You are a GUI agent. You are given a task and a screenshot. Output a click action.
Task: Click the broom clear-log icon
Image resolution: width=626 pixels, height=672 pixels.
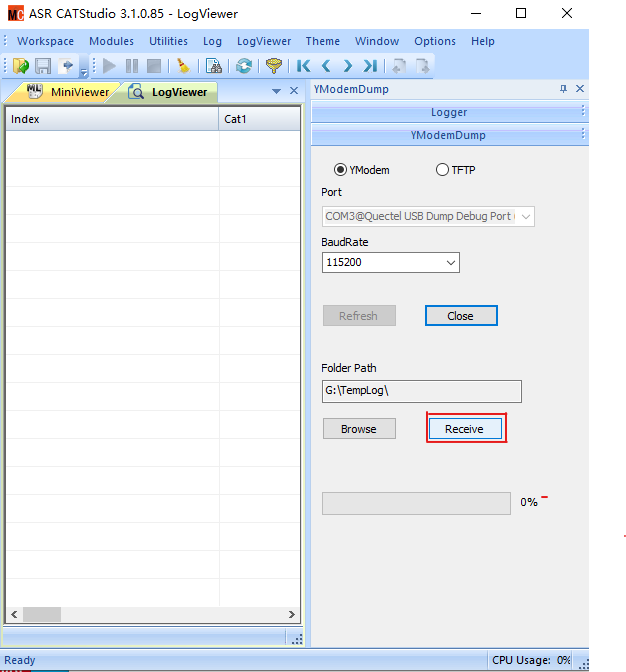[x=183, y=66]
